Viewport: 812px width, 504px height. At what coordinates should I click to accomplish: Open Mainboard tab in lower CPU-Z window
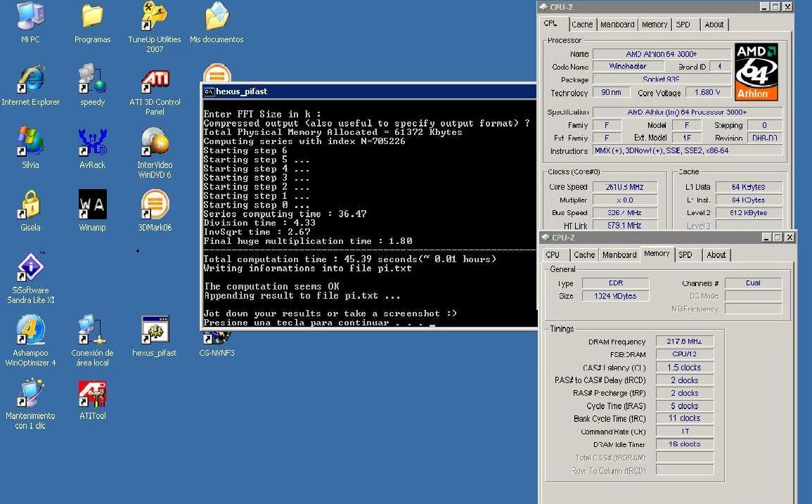pos(619,255)
